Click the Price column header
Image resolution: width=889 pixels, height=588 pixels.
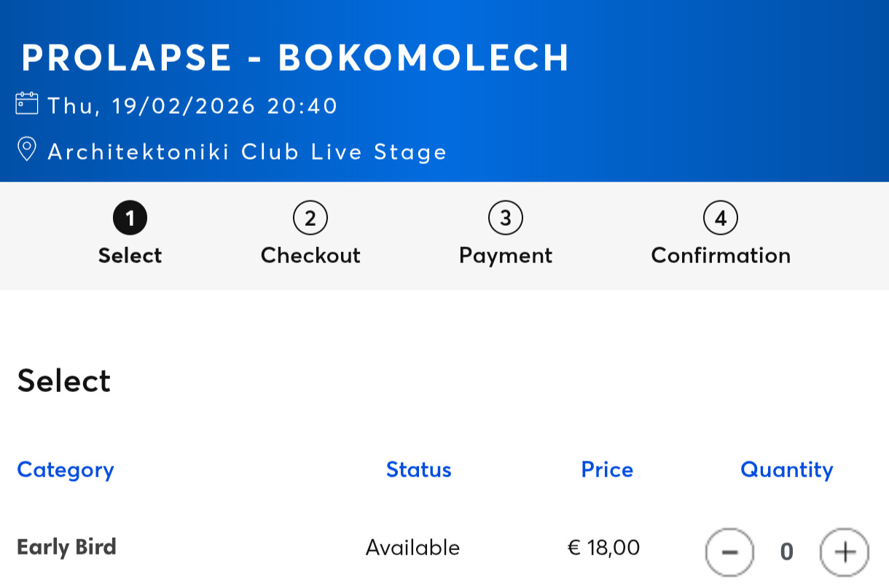pyautogui.click(x=607, y=470)
